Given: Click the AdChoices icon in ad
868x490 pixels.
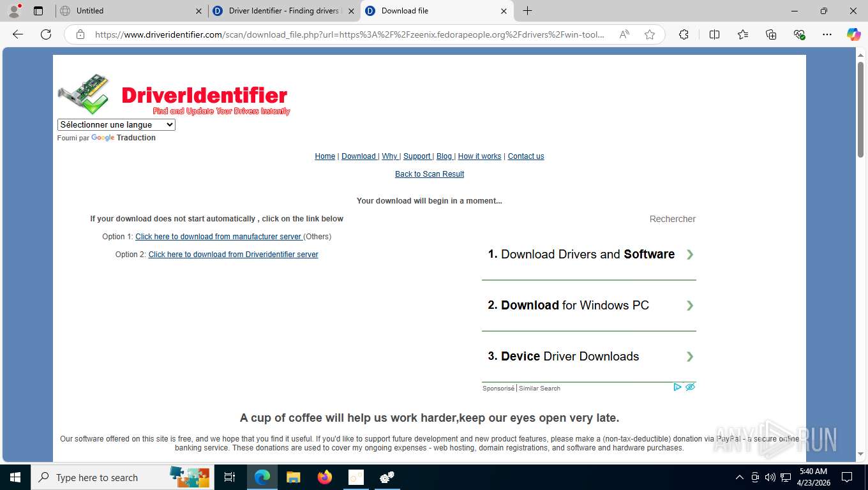Looking at the screenshot, I should point(678,387).
